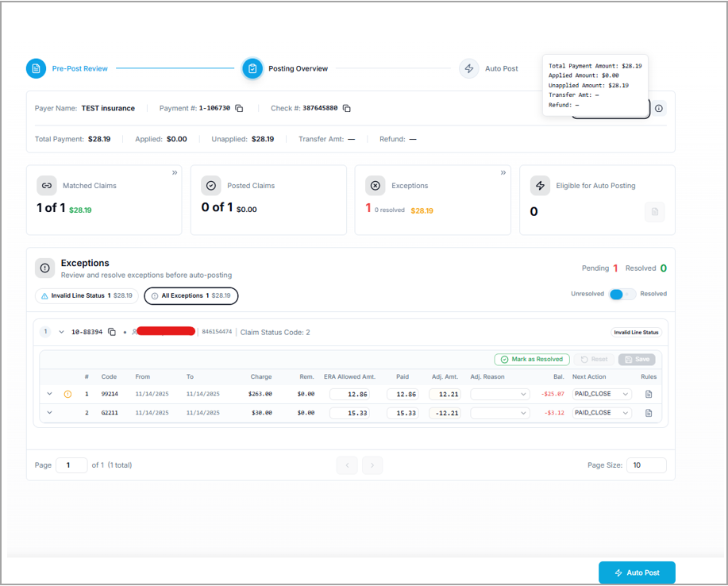Image resolution: width=728 pixels, height=586 pixels.
Task: Go to the Auto Post step
Action: click(469, 69)
